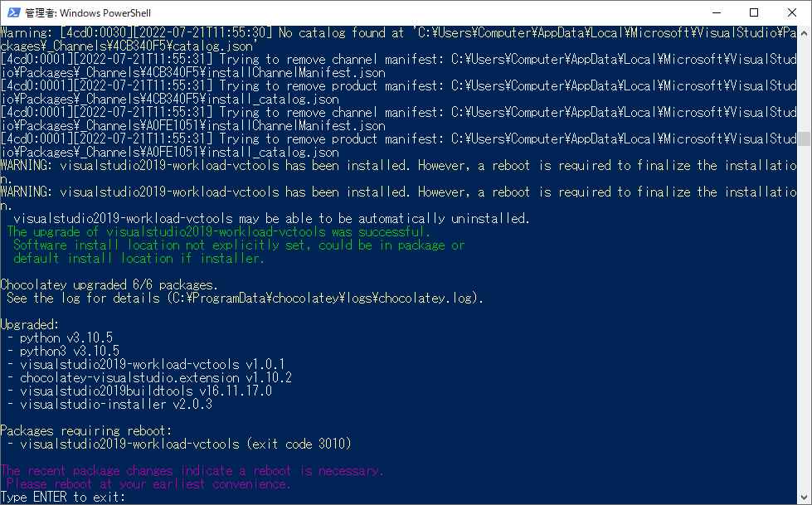Click the scrollbar track above the thumb

click(804, 85)
